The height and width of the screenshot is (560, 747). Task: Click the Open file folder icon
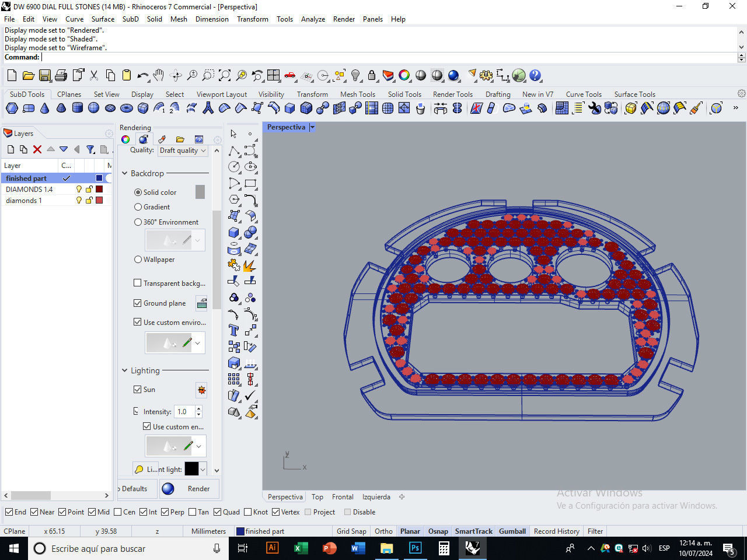click(x=28, y=75)
